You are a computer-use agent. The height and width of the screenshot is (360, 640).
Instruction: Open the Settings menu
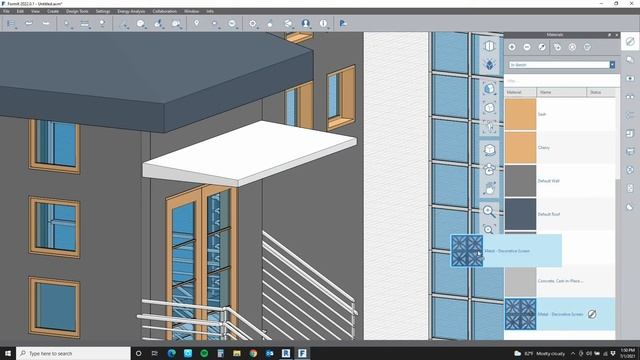(103, 11)
